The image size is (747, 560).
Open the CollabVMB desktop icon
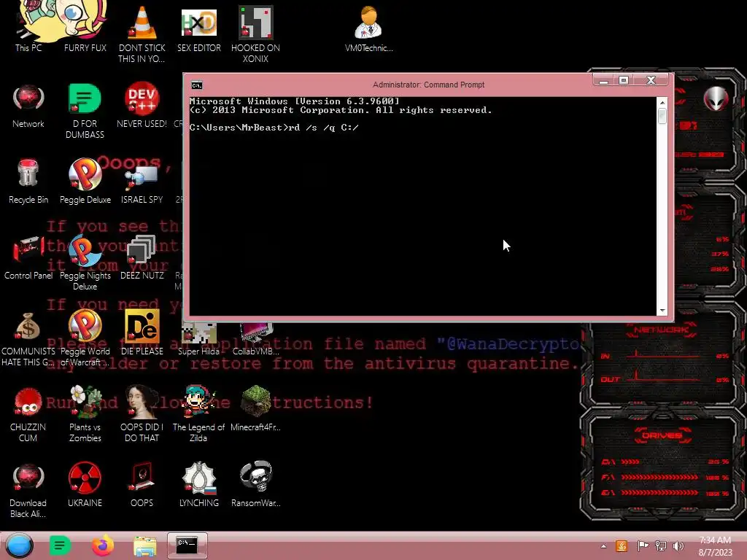click(x=255, y=340)
